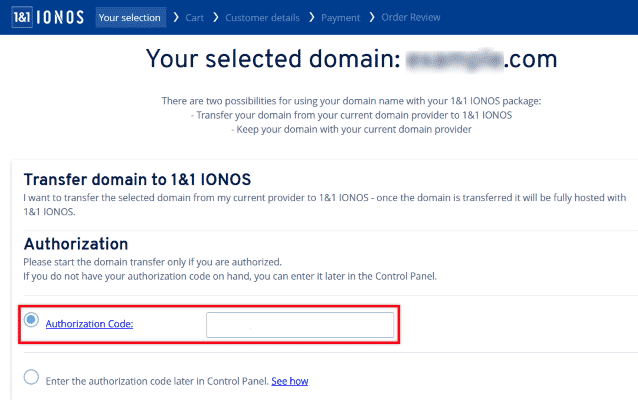Image resolution: width=638 pixels, height=400 pixels.
Task: Focus the Authorization Code input field
Action: 300,325
